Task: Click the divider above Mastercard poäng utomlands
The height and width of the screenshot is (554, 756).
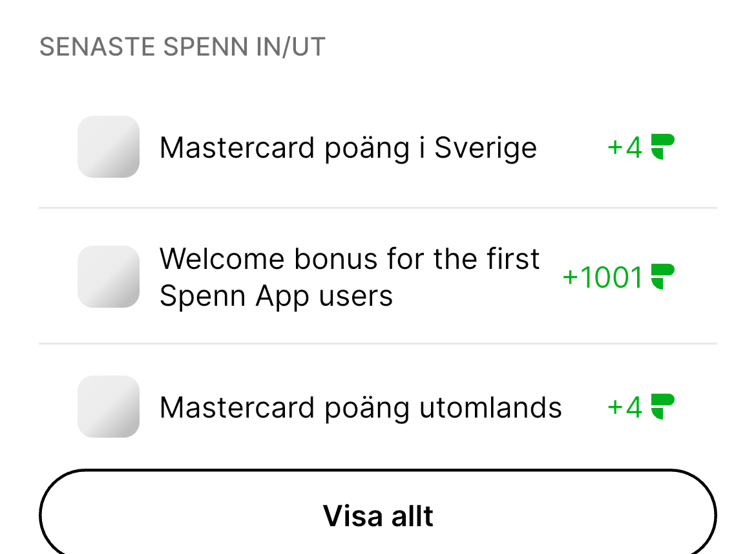Action: coord(378,344)
